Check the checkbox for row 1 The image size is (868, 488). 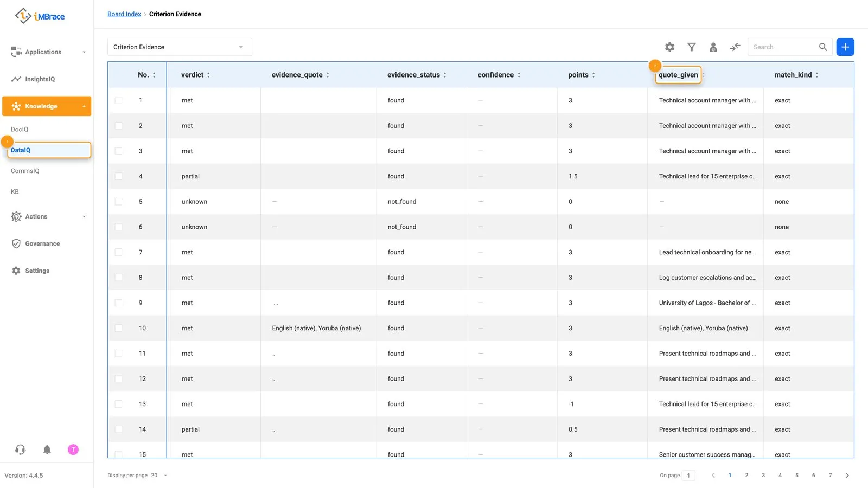coord(118,100)
